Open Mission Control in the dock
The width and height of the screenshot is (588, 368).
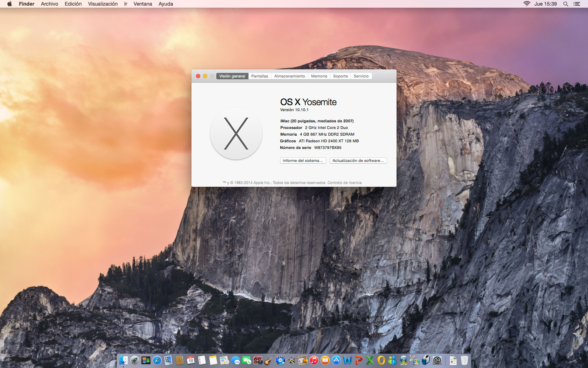click(146, 360)
